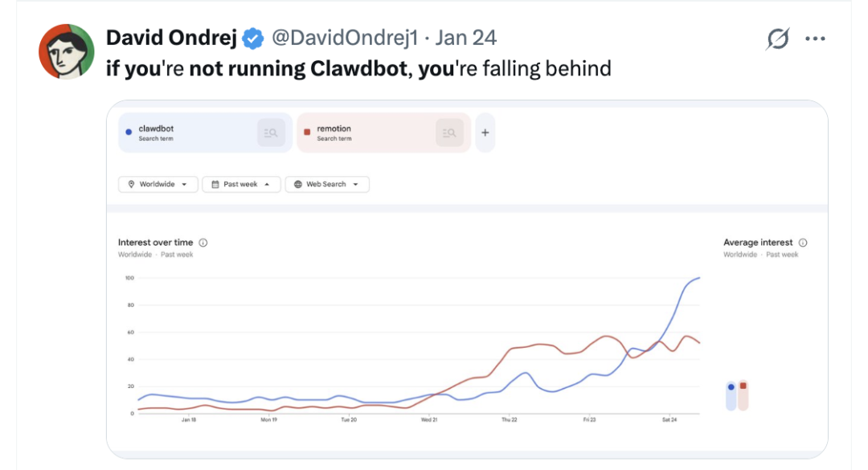Click the blue verified badge
The width and height of the screenshot is (868, 470).
tap(254, 38)
